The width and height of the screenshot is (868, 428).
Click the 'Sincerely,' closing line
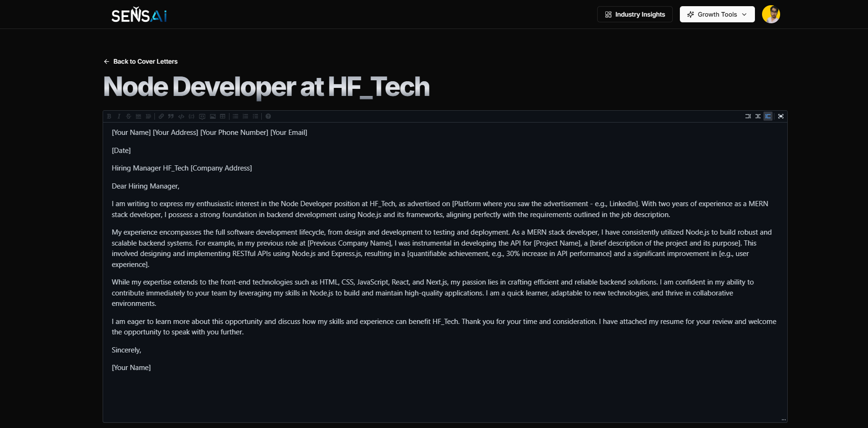click(126, 350)
